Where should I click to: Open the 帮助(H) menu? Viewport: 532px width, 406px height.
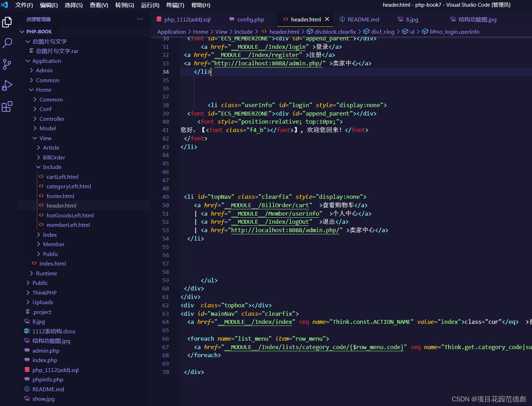201,5
